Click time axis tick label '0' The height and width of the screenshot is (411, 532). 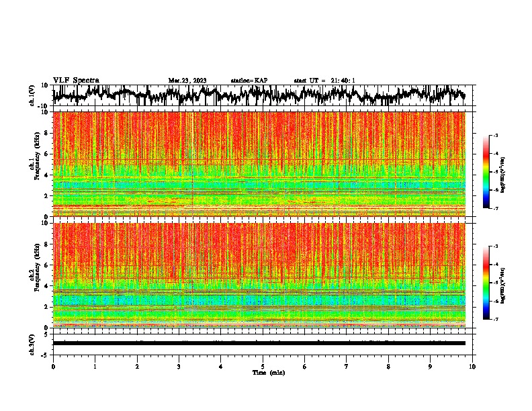(x=53, y=367)
